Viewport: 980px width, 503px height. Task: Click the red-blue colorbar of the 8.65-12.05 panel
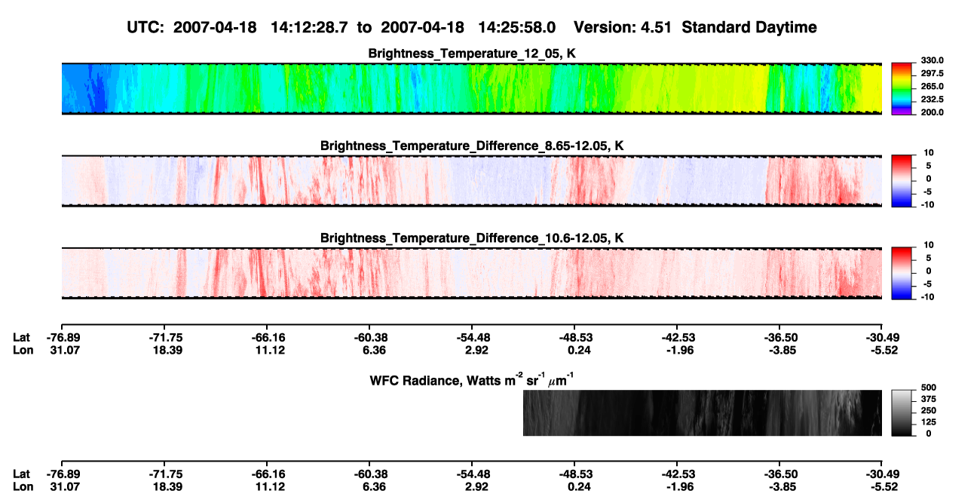tap(902, 180)
